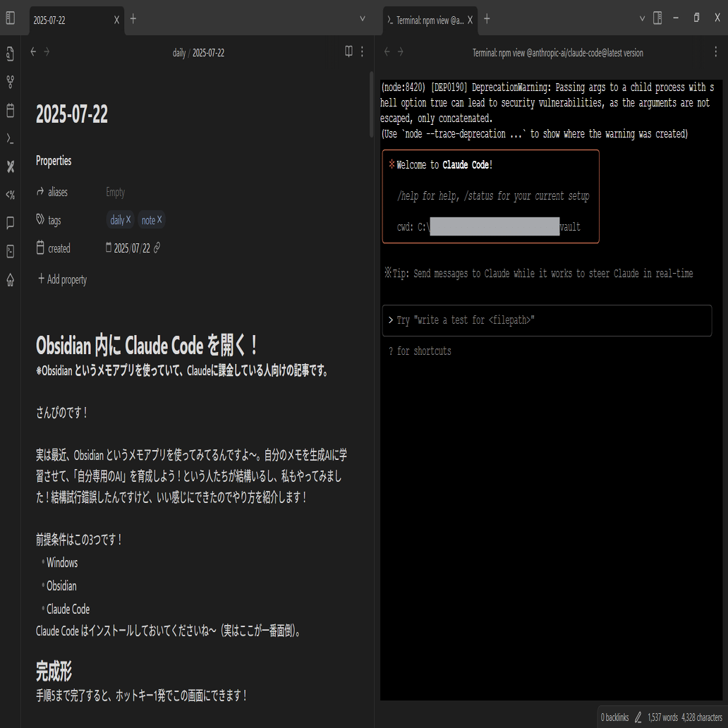Click the Templater <% ribbon icon

10,195
